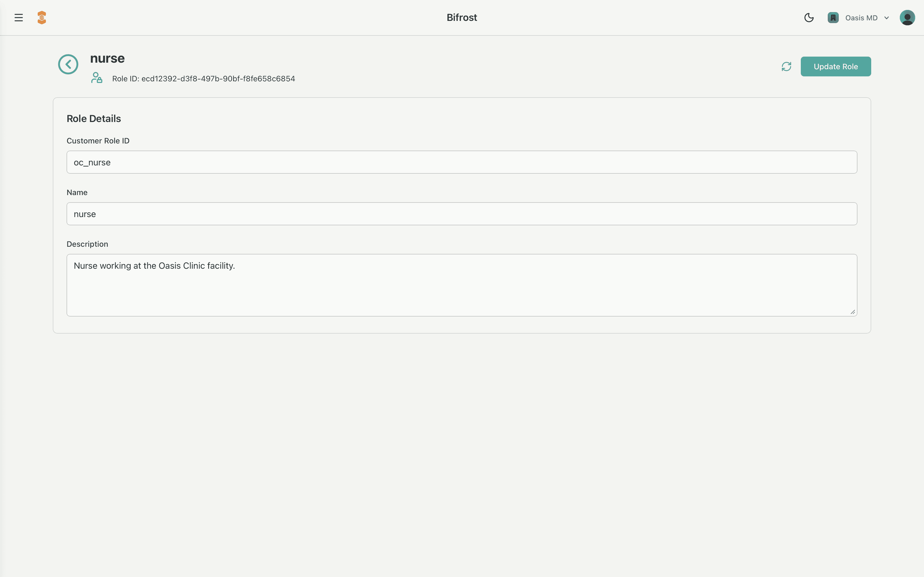Viewport: 924px width, 577px height.
Task: Click the nurse page title
Action: coord(107,58)
